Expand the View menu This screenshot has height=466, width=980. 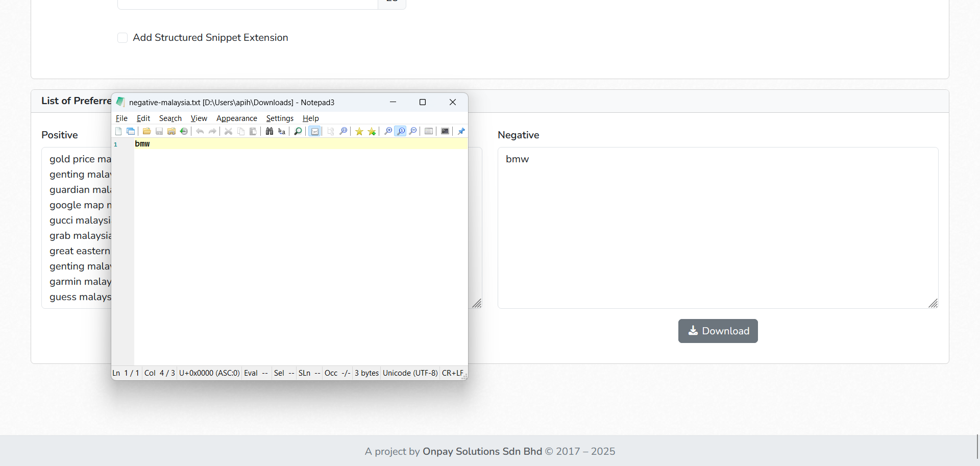[199, 118]
